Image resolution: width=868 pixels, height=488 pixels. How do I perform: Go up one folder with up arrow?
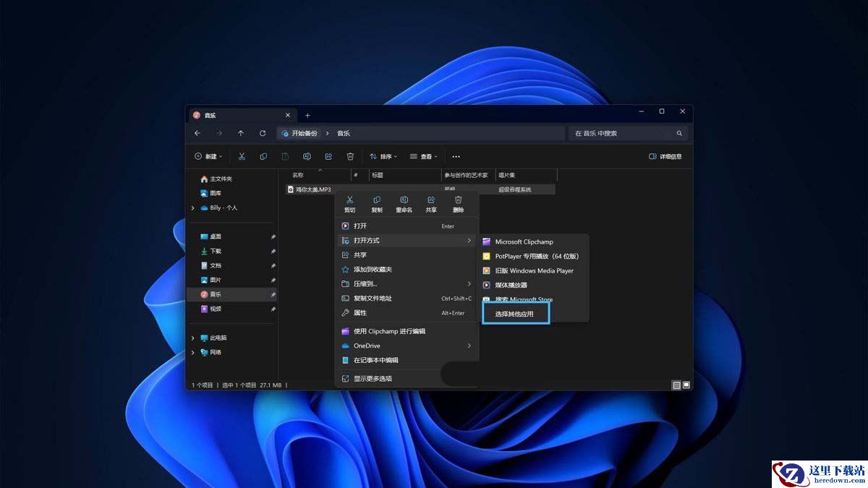pyautogui.click(x=241, y=134)
